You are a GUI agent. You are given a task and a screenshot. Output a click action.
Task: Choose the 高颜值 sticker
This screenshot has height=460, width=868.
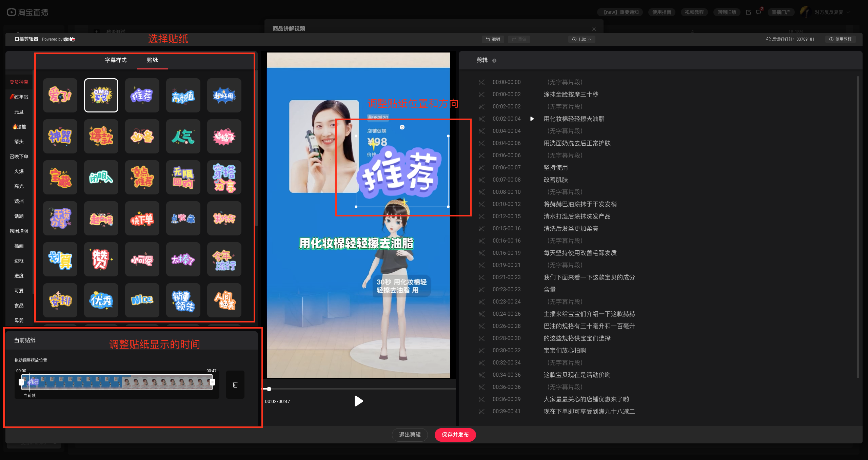click(x=183, y=95)
